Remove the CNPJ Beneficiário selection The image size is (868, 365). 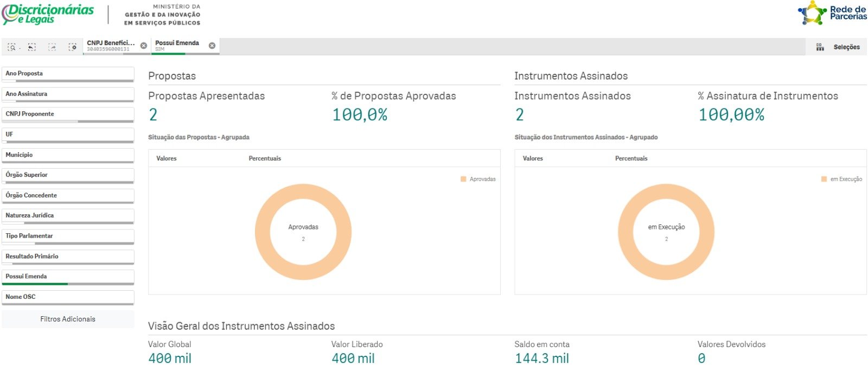tap(144, 46)
